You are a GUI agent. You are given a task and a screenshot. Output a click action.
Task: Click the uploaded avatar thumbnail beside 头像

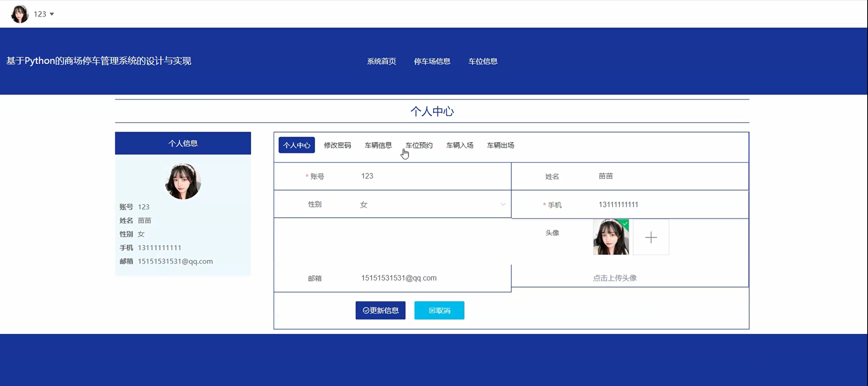tap(611, 237)
